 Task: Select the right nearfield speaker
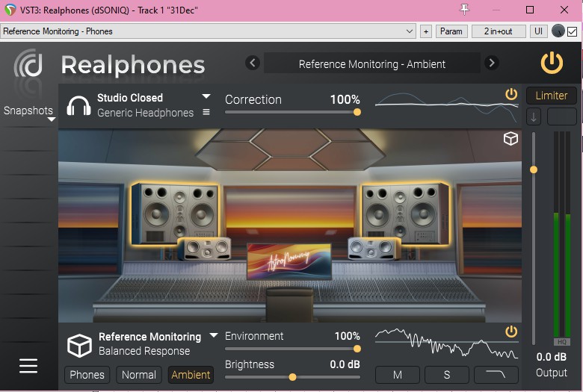tap(374, 248)
